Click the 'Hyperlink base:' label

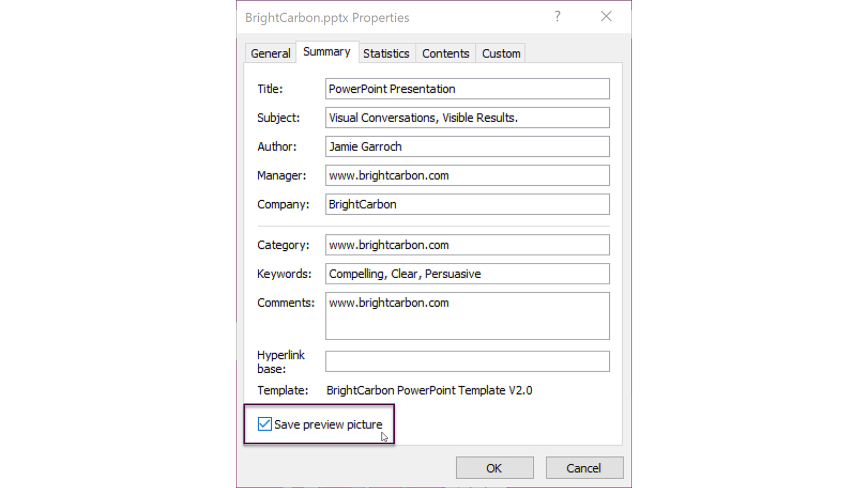point(281,362)
